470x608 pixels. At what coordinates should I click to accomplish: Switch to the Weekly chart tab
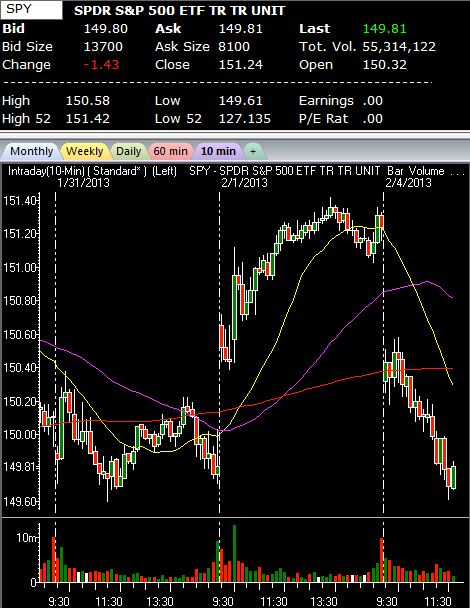click(x=85, y=151)
